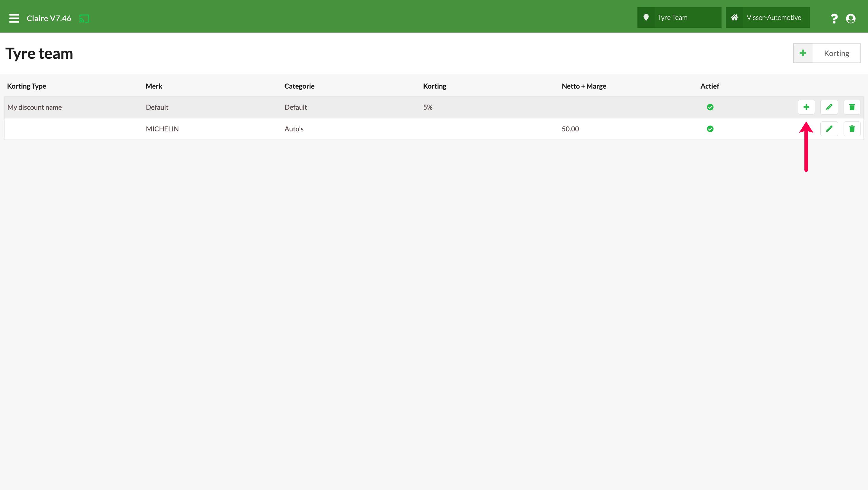Open the user account profile icon
This screenshot has height=490, width=868.
851,18
